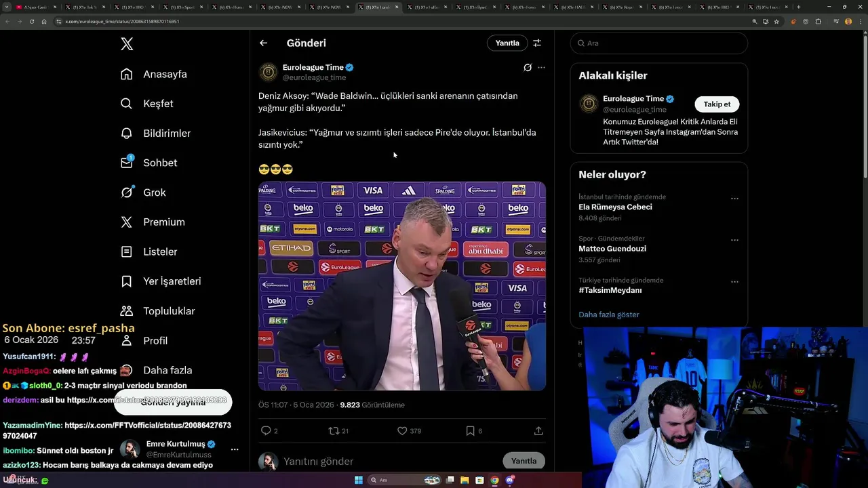Bookmark this page with the star icon
The width and height of the screenshot is (868, 488).
(x=776, y=21)
